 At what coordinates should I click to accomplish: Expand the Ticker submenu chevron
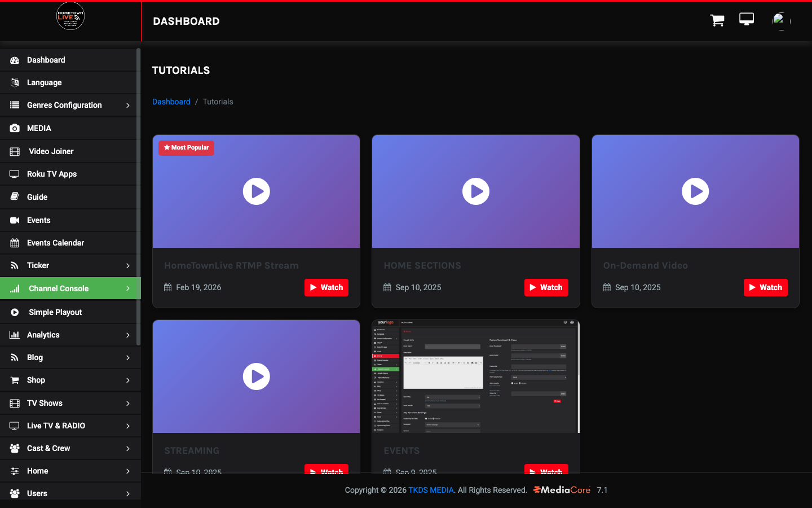click(x=128, y=266)
